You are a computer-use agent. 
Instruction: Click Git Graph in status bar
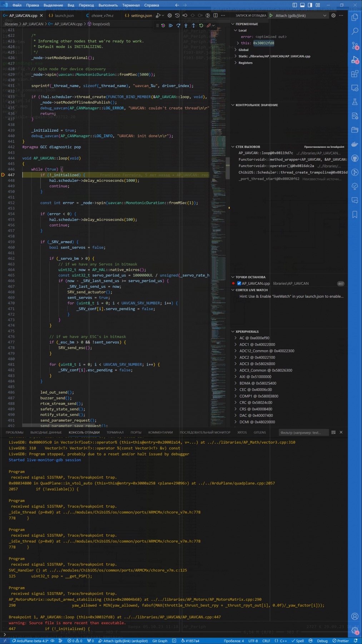point(160,641)
